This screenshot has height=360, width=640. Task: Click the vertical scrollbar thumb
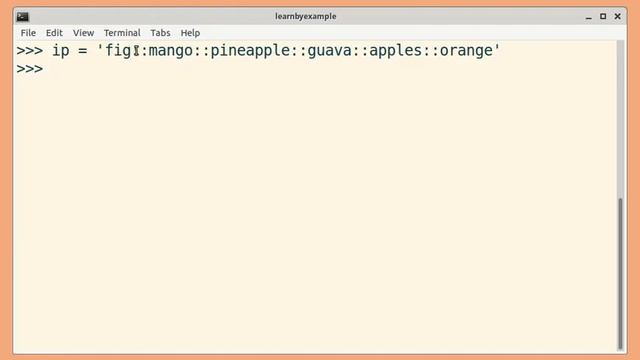(620, 273)
